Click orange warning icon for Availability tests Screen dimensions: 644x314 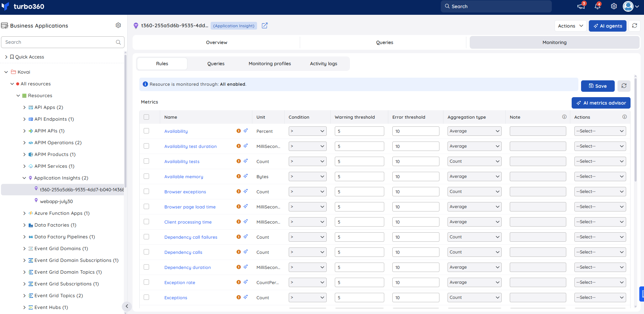point(239,161)
